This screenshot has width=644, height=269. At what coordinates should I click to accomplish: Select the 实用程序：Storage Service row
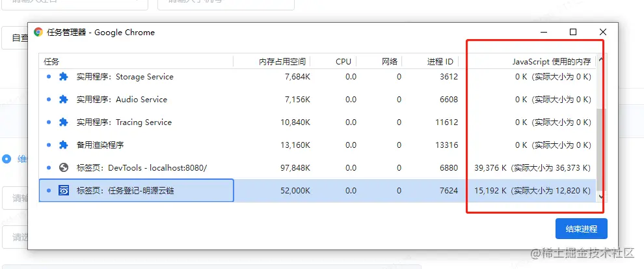tap(317, 76)
